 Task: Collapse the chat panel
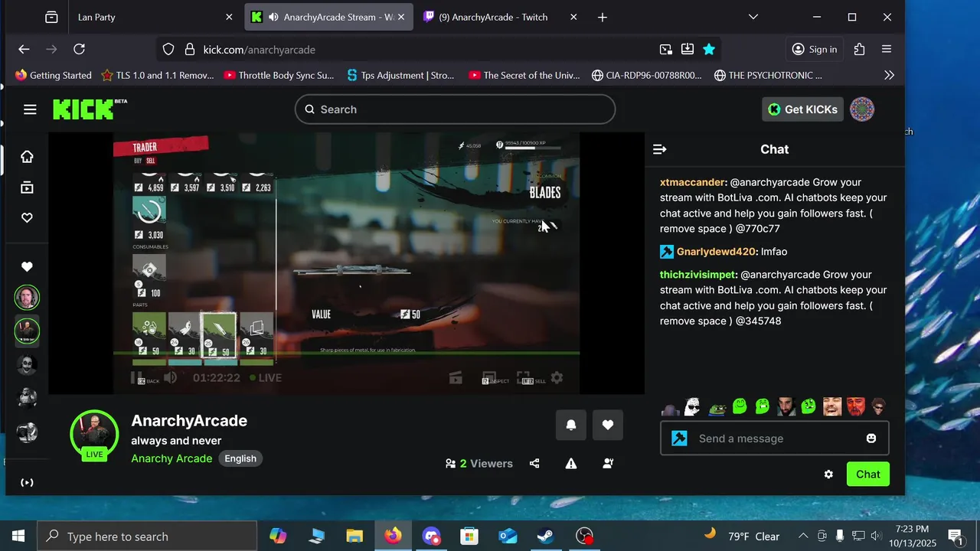pos(659,149)
